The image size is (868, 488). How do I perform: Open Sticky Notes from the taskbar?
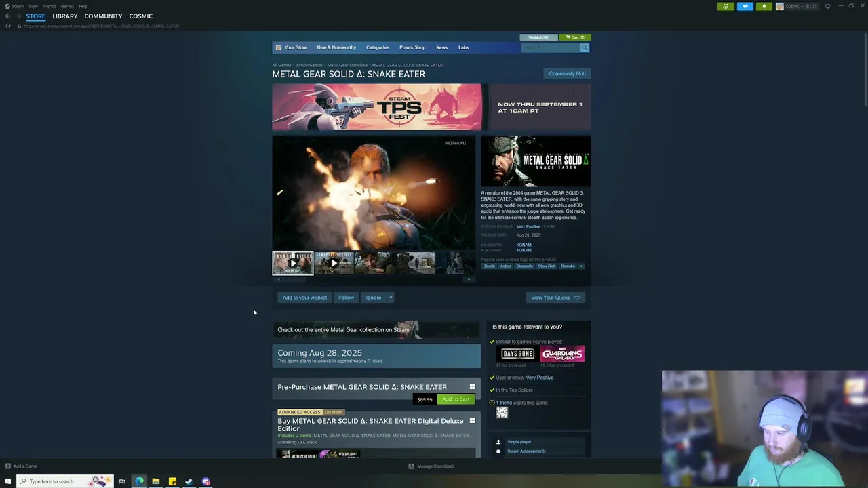[x=172, y=481]
